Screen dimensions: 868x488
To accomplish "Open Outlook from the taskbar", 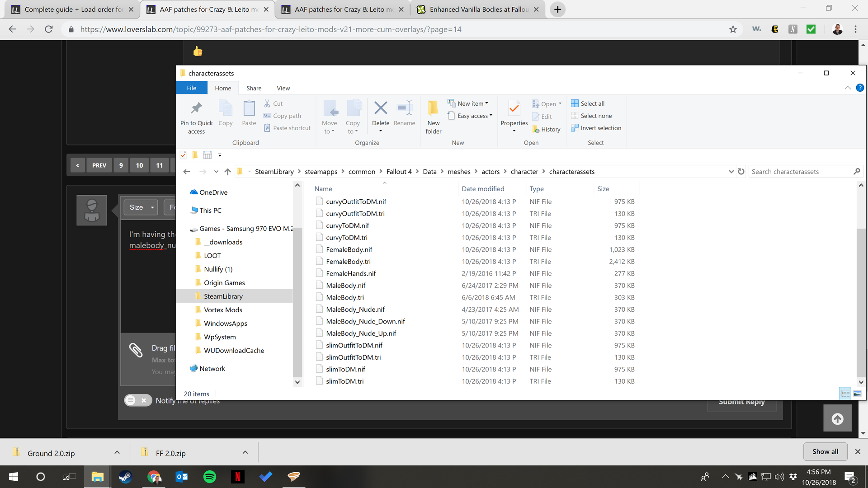I will pyautogui.click(x=182, y=477).
